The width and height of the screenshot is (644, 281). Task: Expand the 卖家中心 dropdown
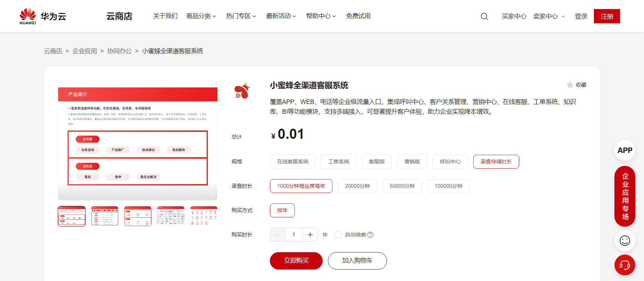tap(549, 16)
